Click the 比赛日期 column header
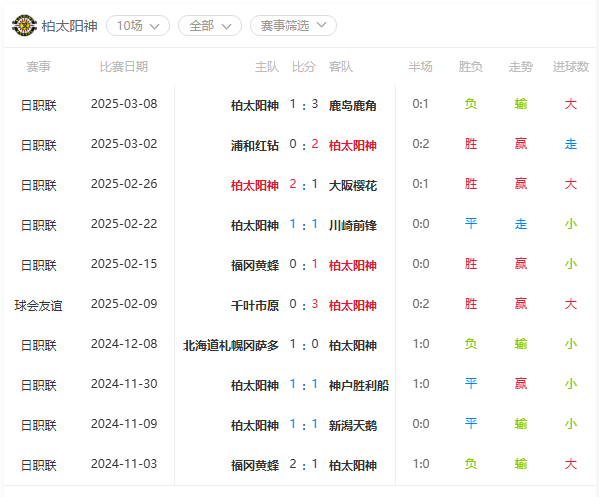 [124, 67]
